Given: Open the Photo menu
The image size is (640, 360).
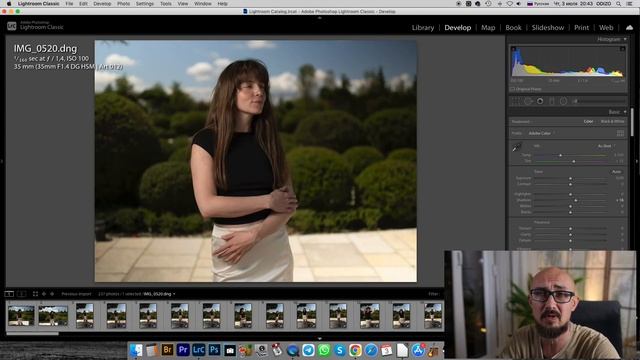Looking at the screenshot, I should tap(123, 4).
